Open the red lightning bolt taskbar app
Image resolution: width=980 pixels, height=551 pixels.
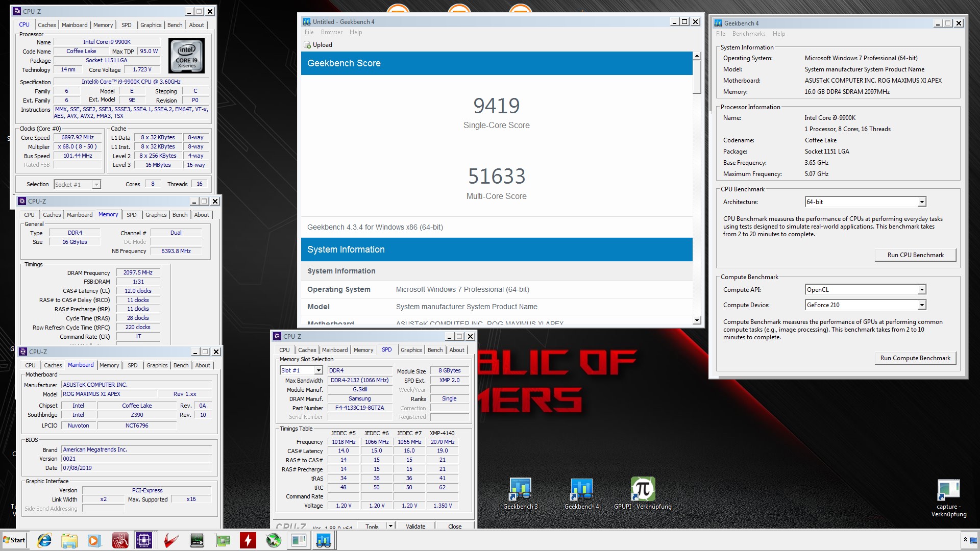pyautogui.click(x=248, y=540)
